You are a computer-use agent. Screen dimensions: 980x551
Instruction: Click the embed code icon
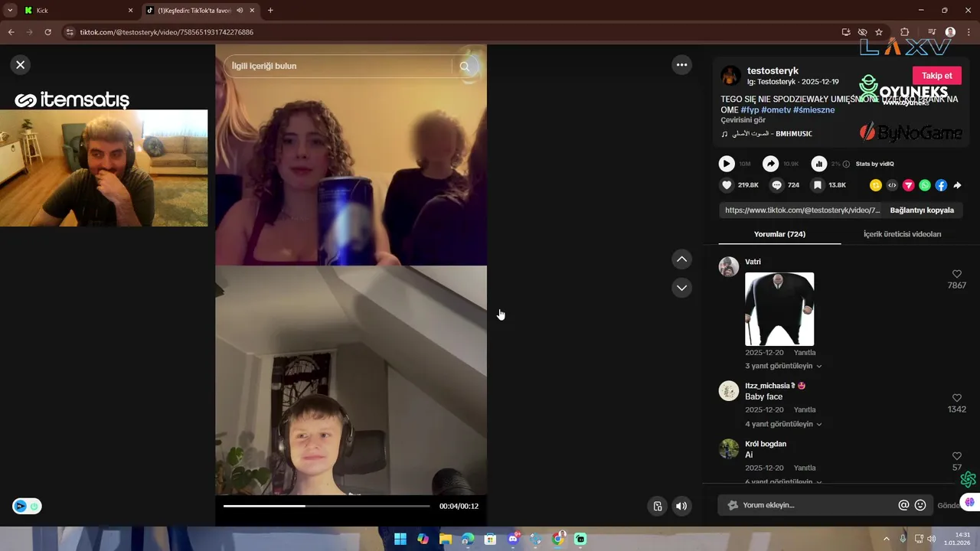pos(892,185)
